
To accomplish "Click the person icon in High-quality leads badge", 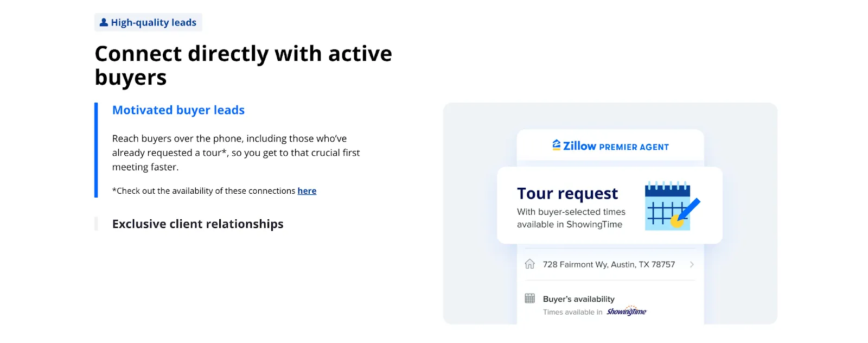I will (x=103, y=22).
